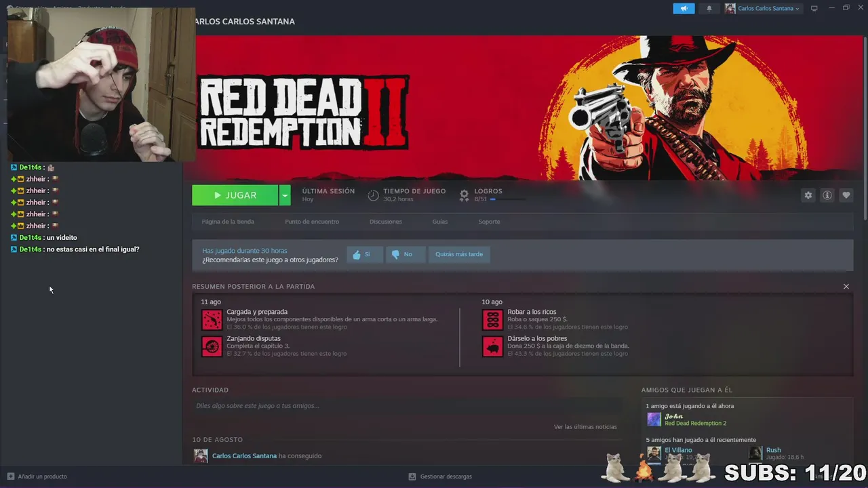Recommend the game with the Sí thumbs-up
Viewport: 868px width, 488px height.
pyautogui.click(x=365, y=254)
